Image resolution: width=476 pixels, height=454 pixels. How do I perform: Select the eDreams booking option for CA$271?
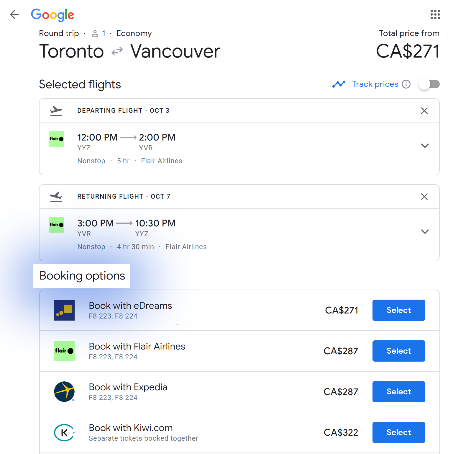[x=399, y=310]
